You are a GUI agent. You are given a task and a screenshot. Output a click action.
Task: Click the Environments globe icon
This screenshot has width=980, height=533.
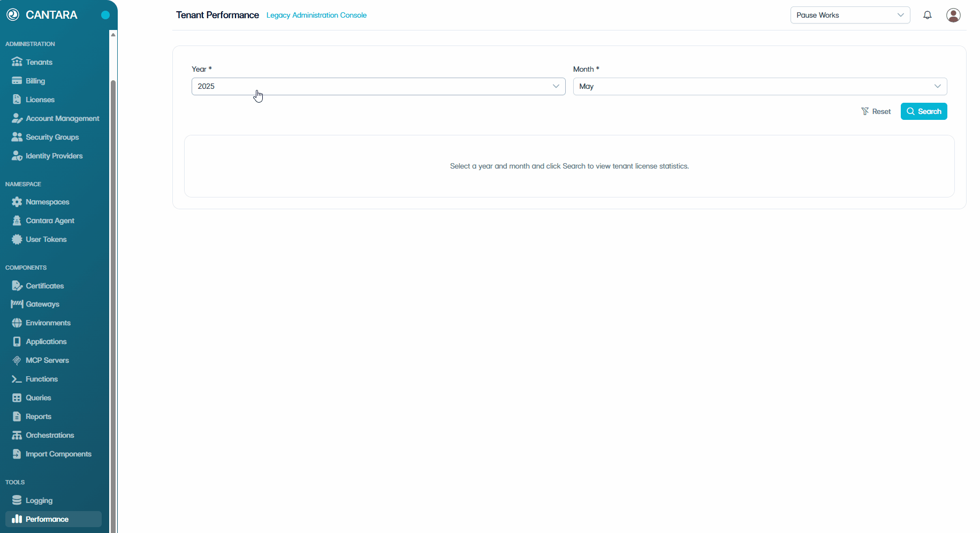[x=17, y=323]
